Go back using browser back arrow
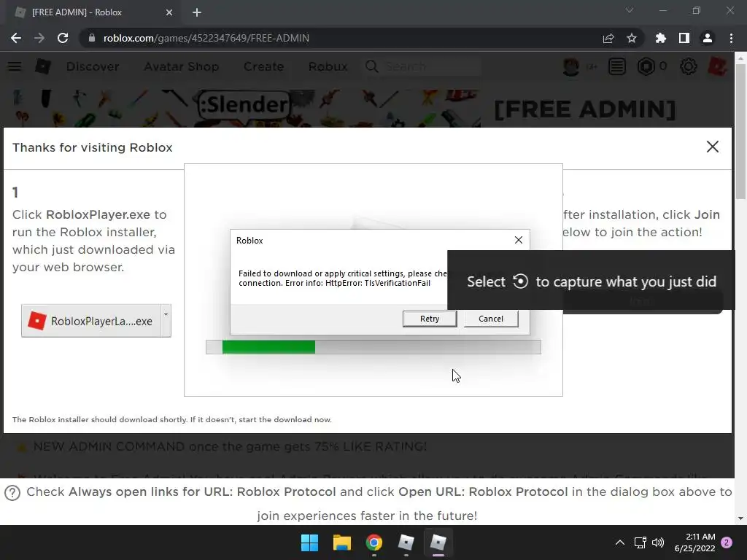Screen dimensions: 747x560 pyautogui.click(x=16, y=38)
